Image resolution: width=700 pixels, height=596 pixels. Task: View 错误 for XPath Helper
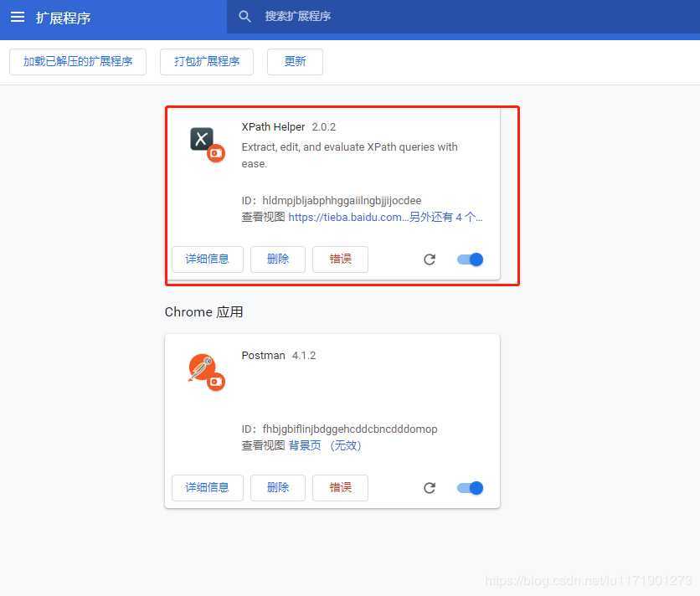340,259
